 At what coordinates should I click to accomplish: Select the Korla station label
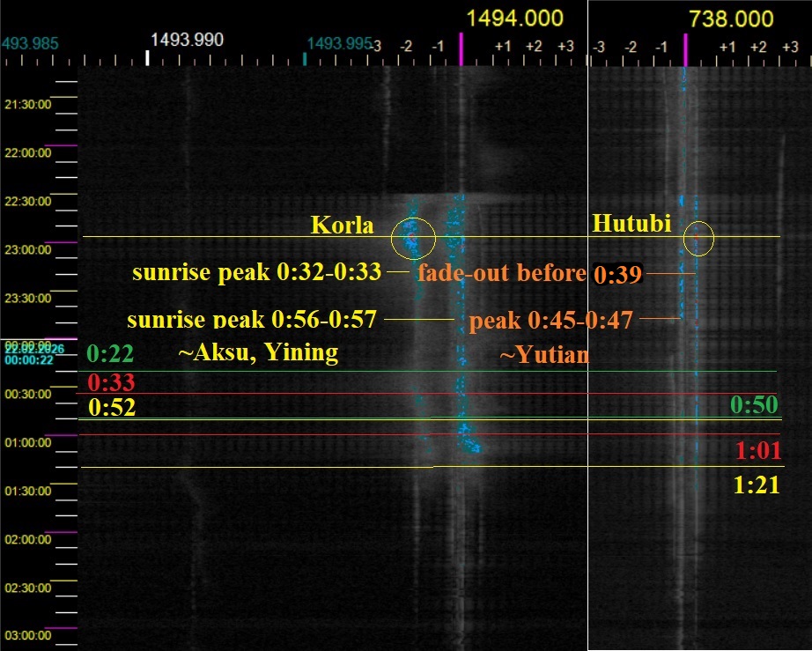pos(343,226)
